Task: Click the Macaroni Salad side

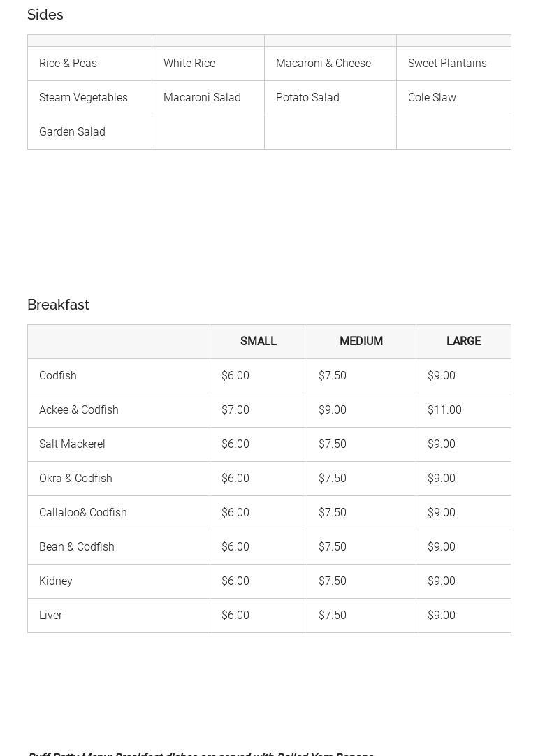Action: [202, 98]
